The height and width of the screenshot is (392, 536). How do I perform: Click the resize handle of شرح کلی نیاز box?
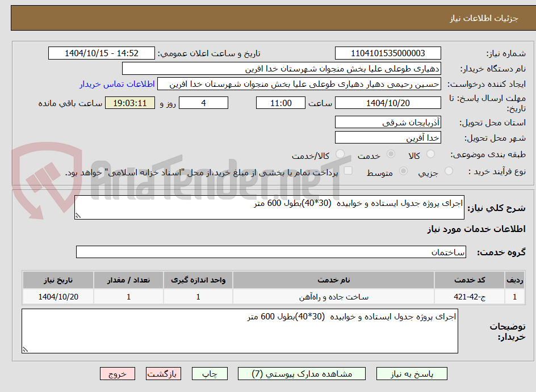[78, 216]
